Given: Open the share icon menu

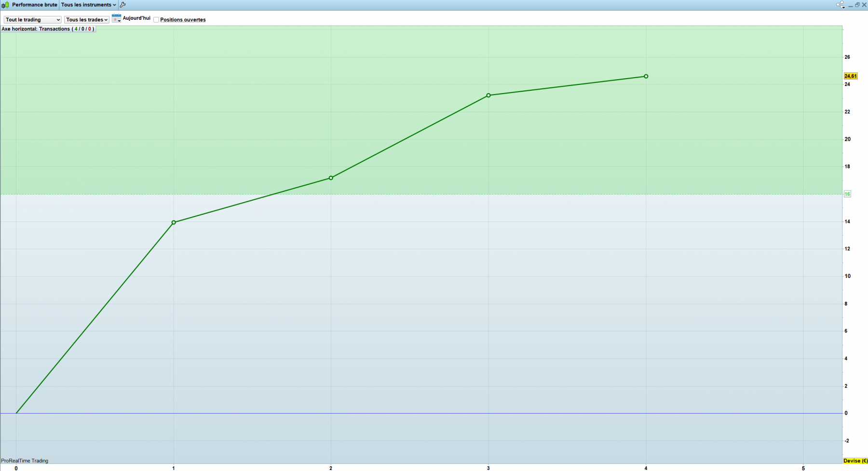Looking at the screenshot, I should (841, 5).
